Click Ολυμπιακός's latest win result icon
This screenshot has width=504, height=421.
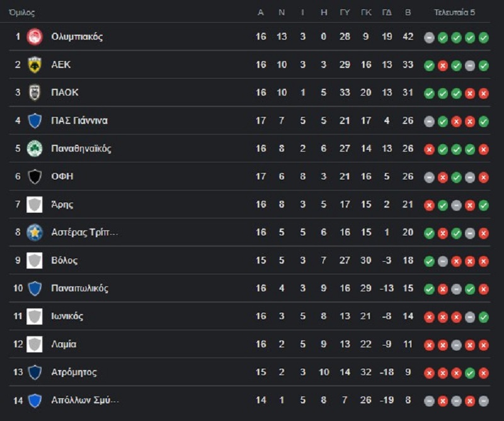(483, 38)
